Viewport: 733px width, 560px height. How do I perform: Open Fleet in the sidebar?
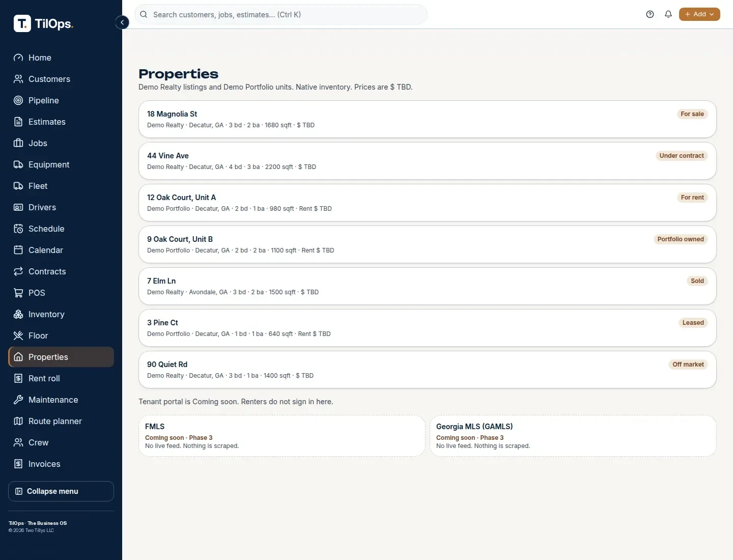(61, 186)
